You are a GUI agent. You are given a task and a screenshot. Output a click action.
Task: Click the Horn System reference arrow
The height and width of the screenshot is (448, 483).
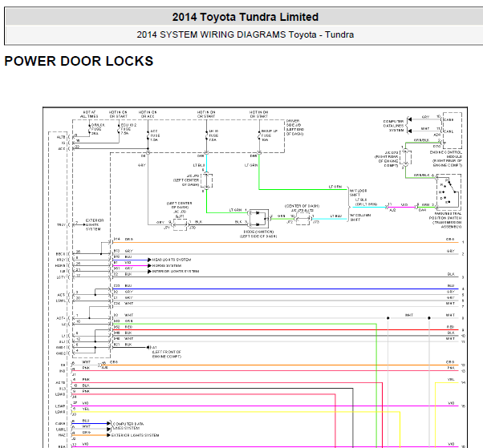149,265
